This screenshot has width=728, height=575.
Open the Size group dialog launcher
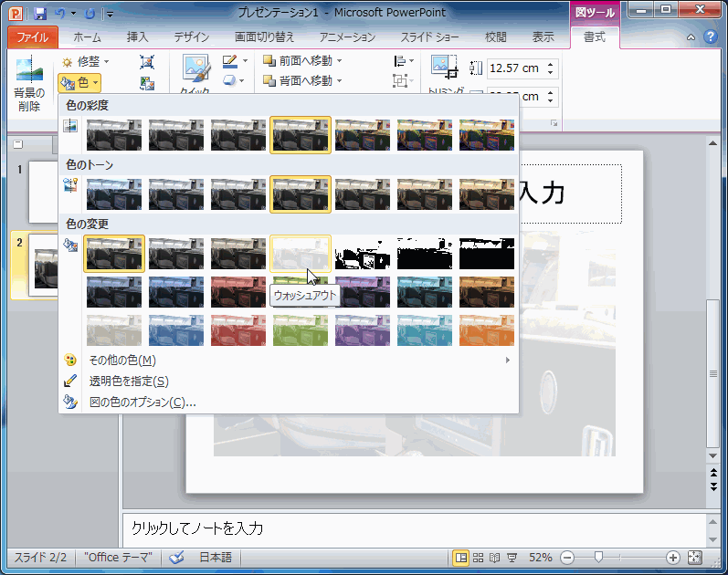pos(554,123)
